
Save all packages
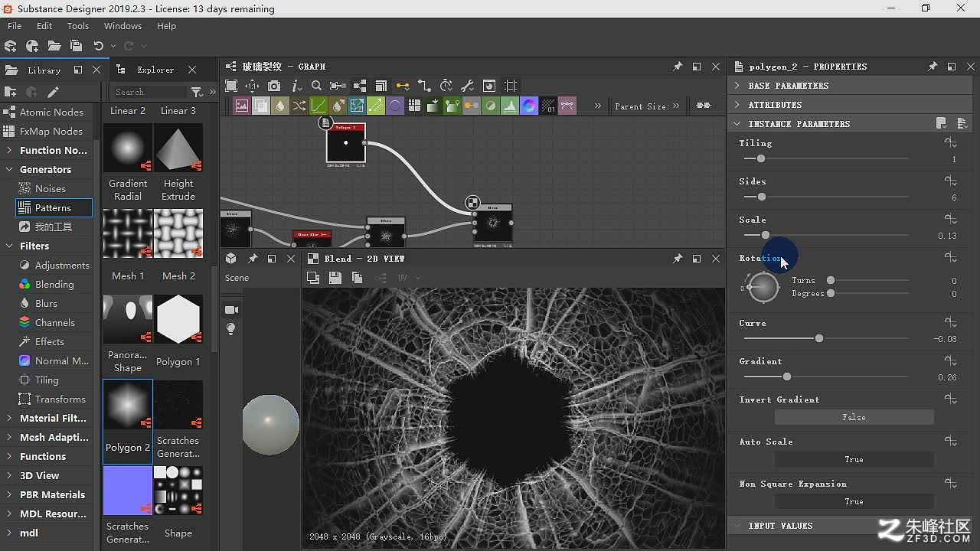tap(76, 46)
